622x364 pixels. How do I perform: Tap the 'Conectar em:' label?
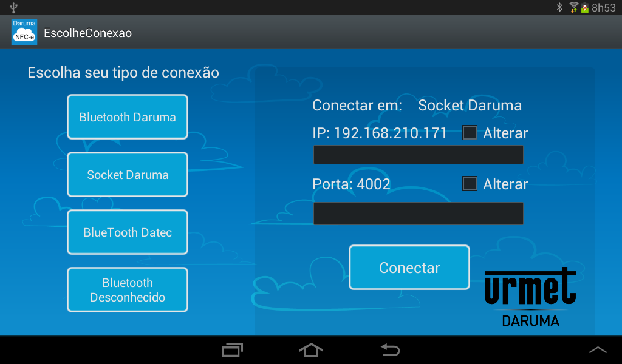pos(357,106)
